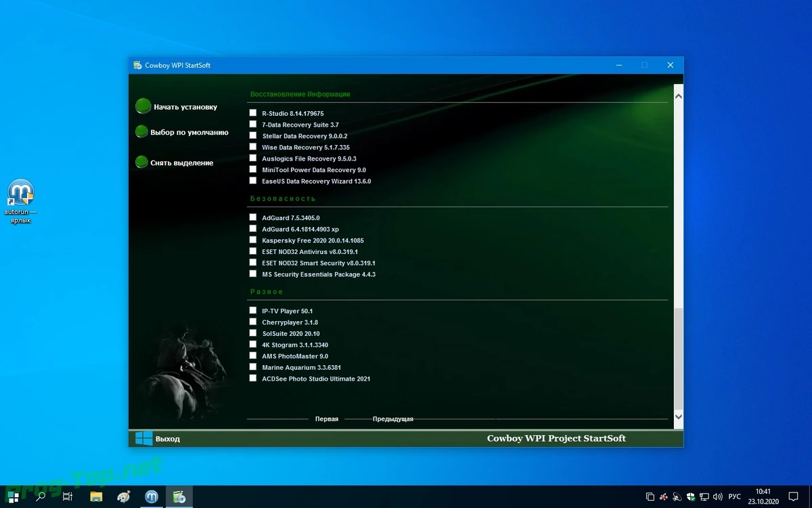Click the red tray icon

pyautogui.click(x=664, y=496)
